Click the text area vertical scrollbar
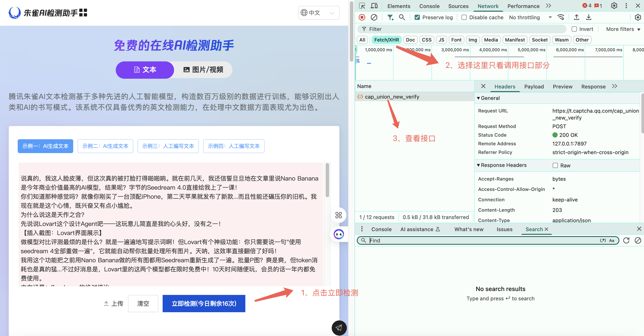This screenshot has width=644, height=336. (327, 180)
